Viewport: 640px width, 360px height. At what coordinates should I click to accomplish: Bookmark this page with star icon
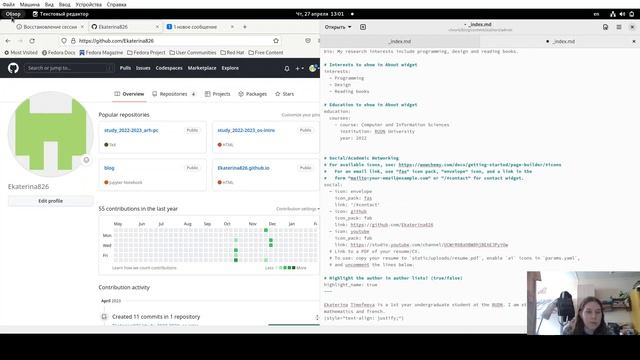tap(276, 41)
